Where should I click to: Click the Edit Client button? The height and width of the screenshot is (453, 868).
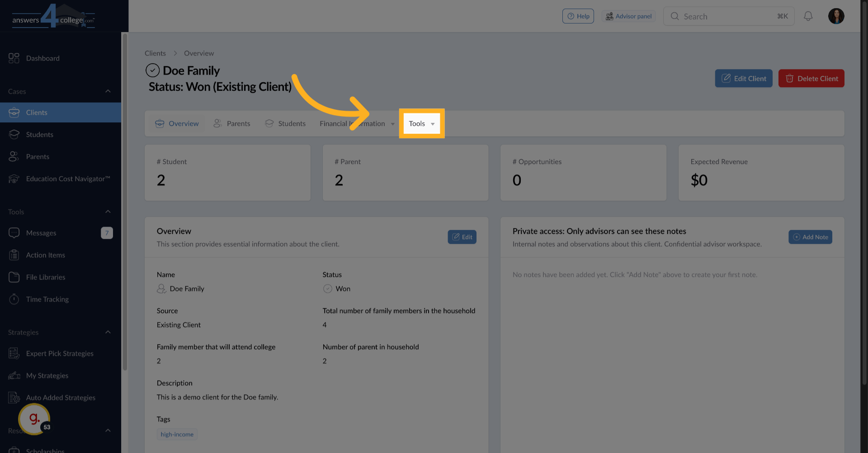pos(743,79)
